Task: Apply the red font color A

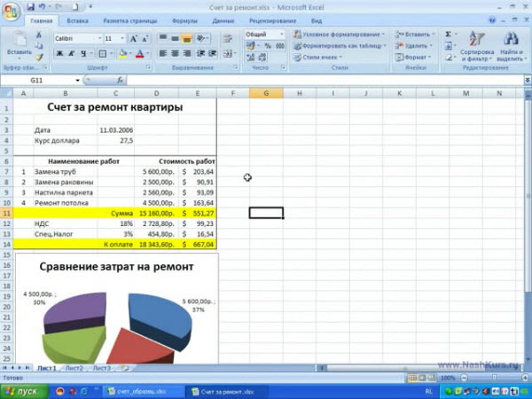Action: coord(139,53)
